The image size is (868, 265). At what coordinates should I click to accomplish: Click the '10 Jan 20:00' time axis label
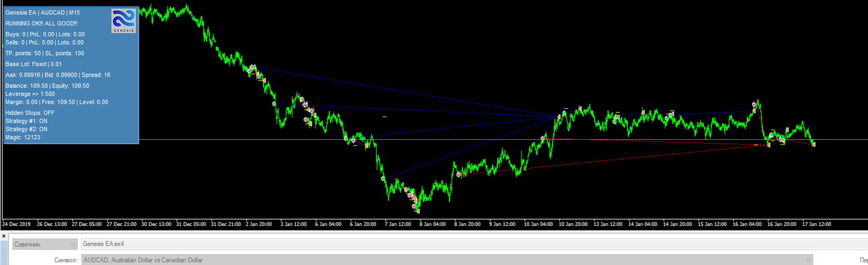pos(573,224)
